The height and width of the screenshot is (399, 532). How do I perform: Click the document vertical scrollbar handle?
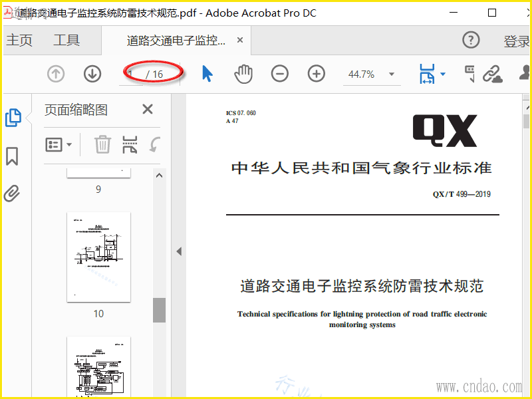(526, 122)
